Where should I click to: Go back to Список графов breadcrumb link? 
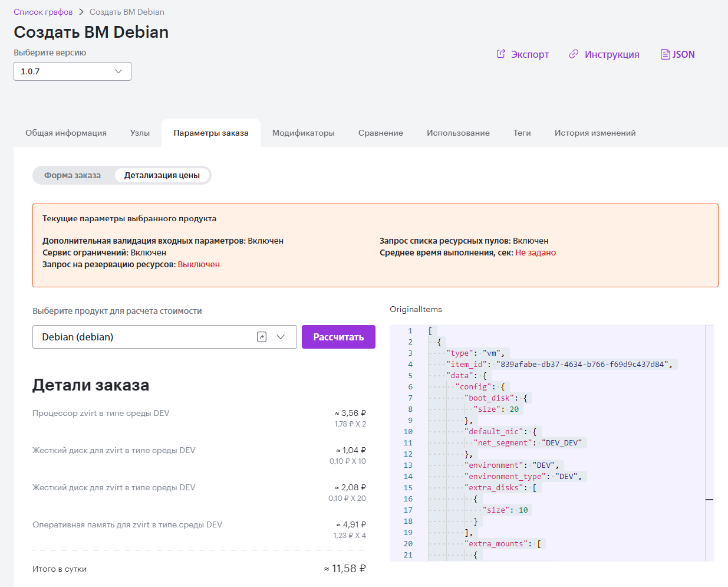point(43,12)
